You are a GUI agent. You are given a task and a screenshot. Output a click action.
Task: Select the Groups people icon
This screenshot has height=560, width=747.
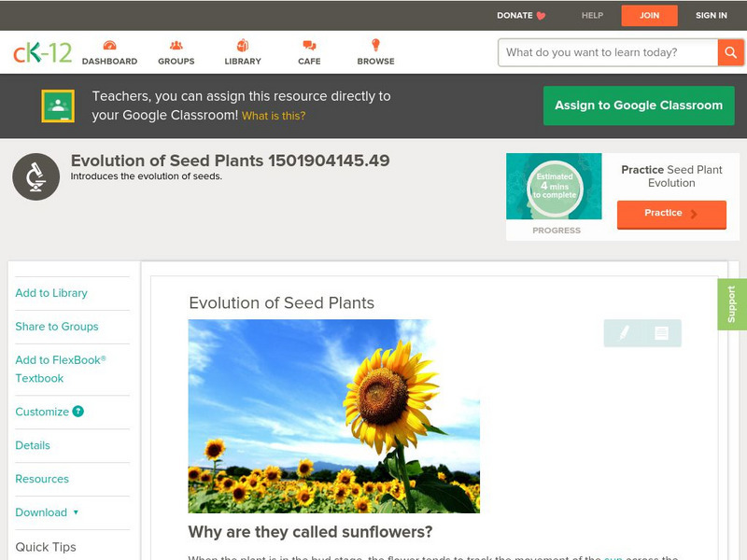pyautogui.click(x=175, y=44)
